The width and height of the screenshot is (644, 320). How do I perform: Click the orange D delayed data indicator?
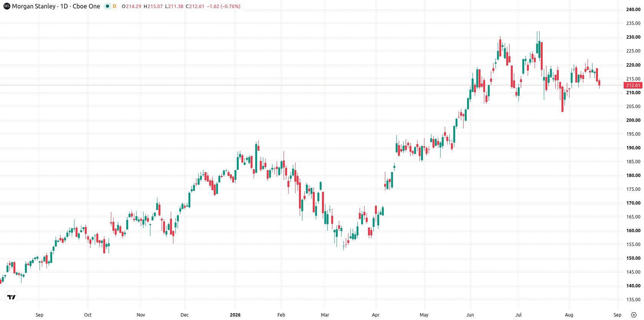click(114, 7)
